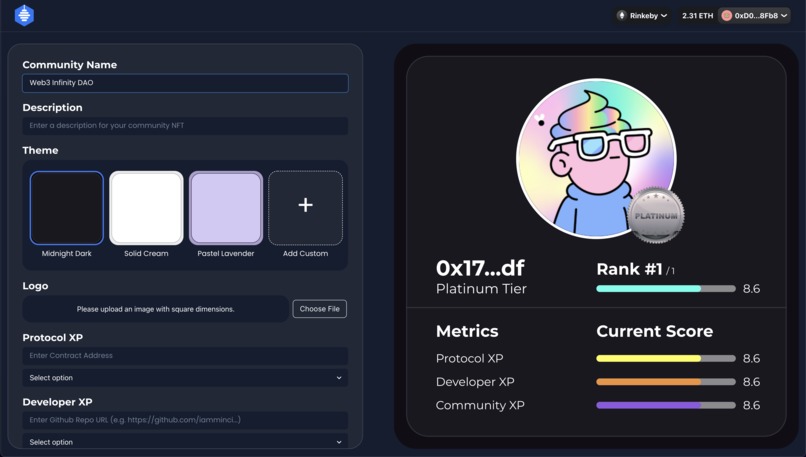This screenshot has width=806, height=457.
Task: Click the blue hexagon app logo
Action: 24,15
